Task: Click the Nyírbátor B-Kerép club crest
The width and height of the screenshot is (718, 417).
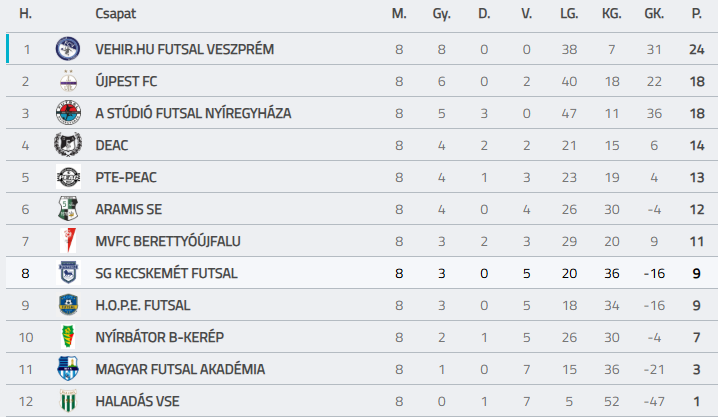Action: pyautogui.click(x=67, y=337)
